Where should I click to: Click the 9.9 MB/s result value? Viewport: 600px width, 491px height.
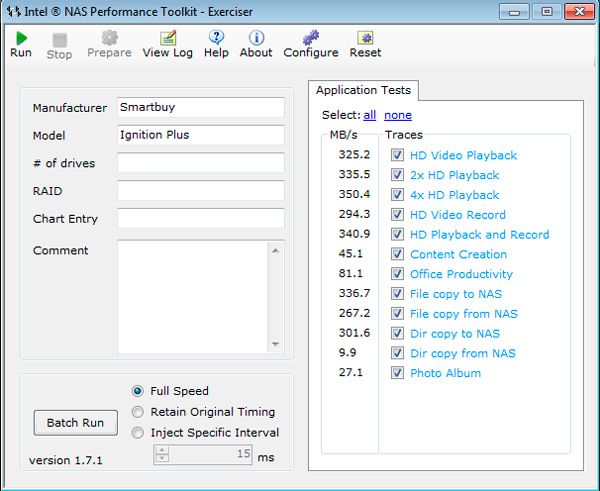[347, 352]
